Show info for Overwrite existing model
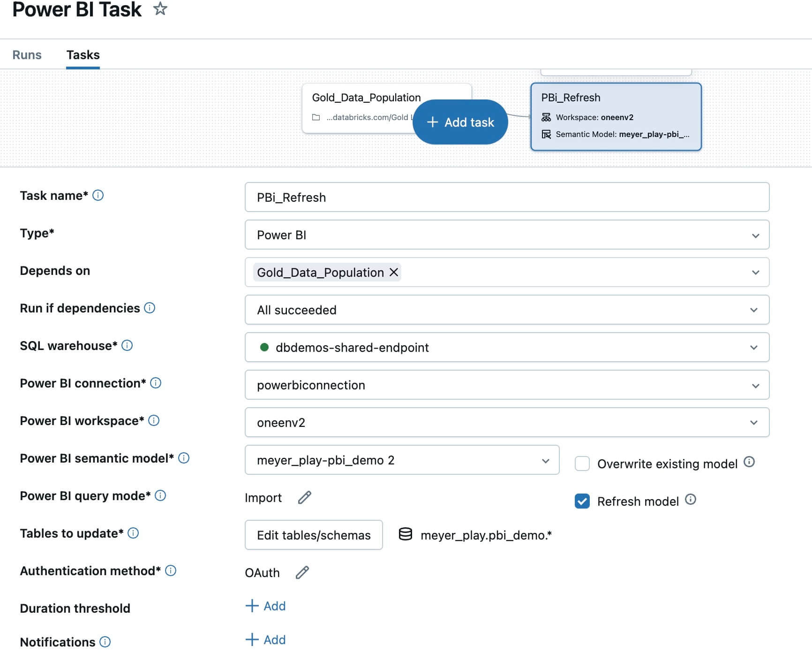 (749, 462)
